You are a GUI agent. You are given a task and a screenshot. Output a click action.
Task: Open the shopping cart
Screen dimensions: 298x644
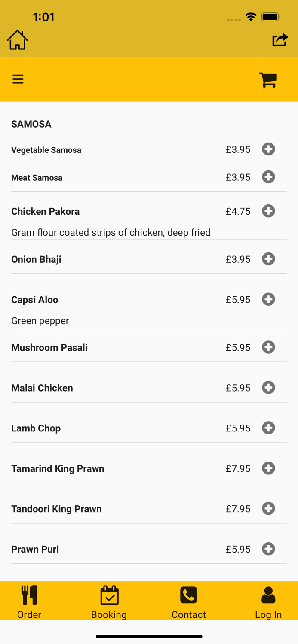click(x=268, y=80)
